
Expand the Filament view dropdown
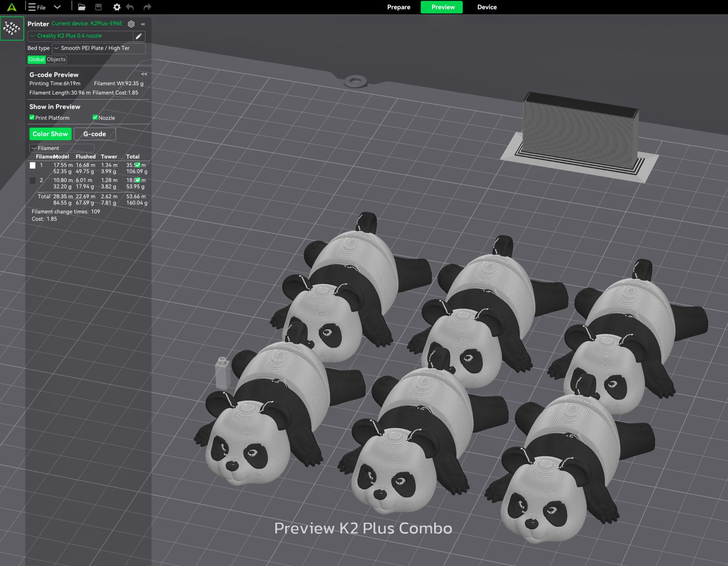[62, 148]
